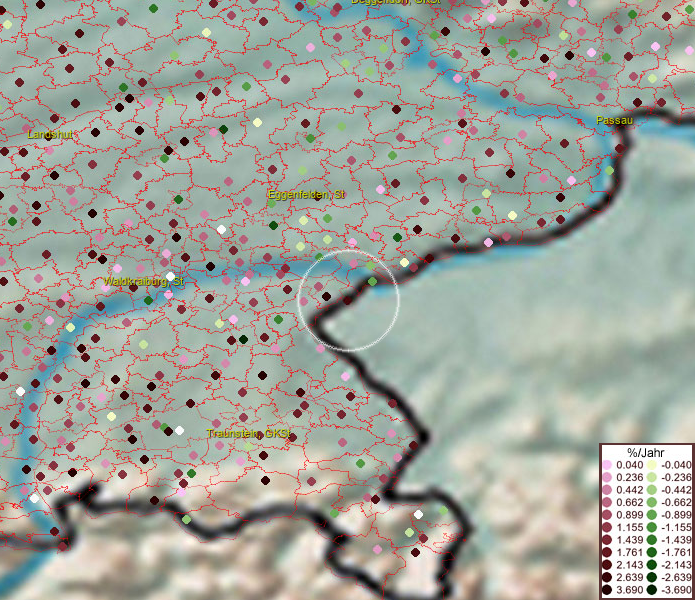
Task: Pick the -0.040 pale yellow swatch
Action: (652, 465)
